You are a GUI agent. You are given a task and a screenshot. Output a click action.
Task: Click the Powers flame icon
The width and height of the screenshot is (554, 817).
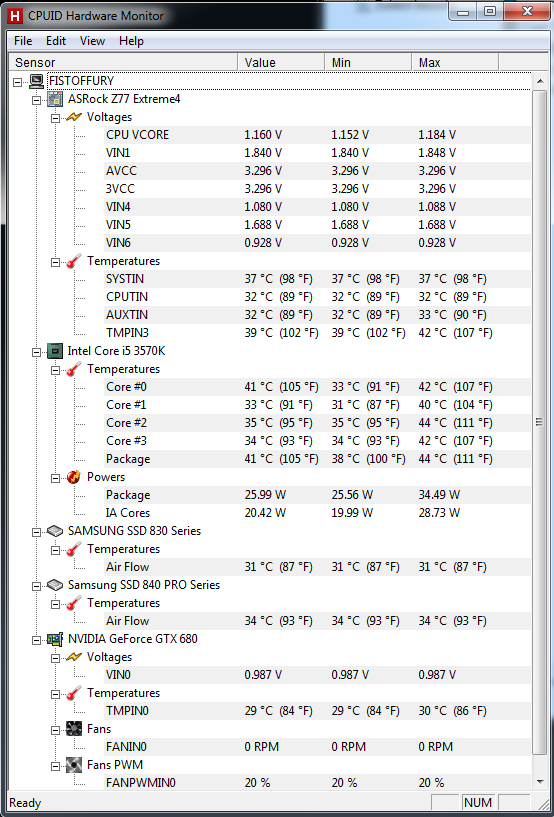click(75, 477)
